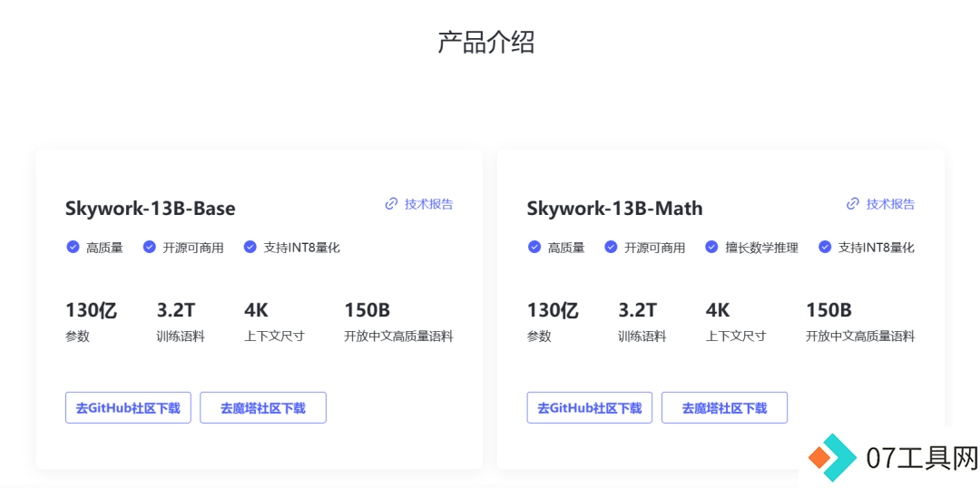Click 开源可商用 label in Math card
Image resolution: width=980 pixels, height=488 pixels.
click(655, 248)
